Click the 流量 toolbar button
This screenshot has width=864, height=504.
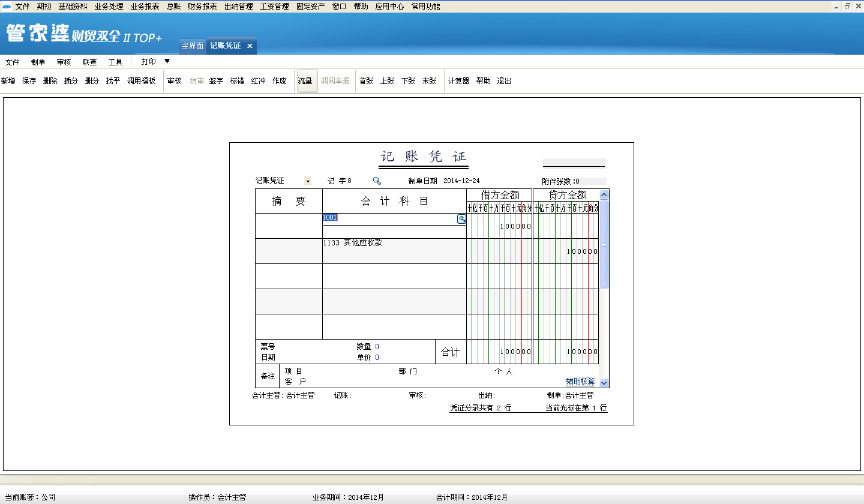coord(305,81)
